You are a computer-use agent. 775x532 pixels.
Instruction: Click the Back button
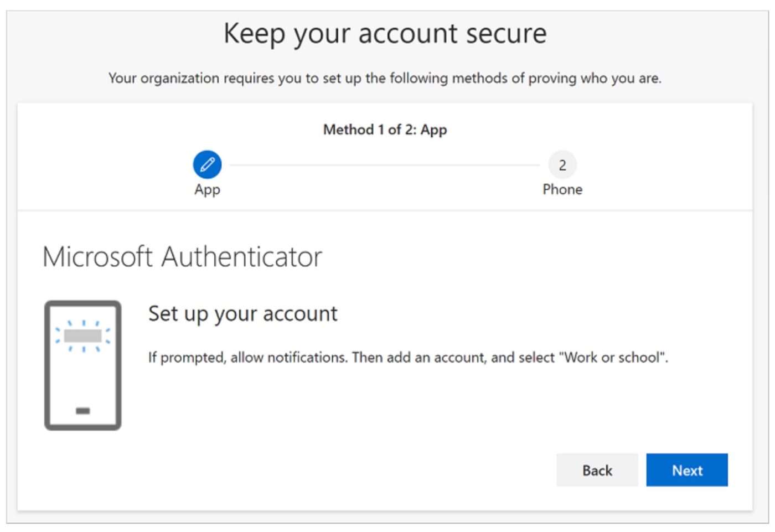tap(597, 470)
